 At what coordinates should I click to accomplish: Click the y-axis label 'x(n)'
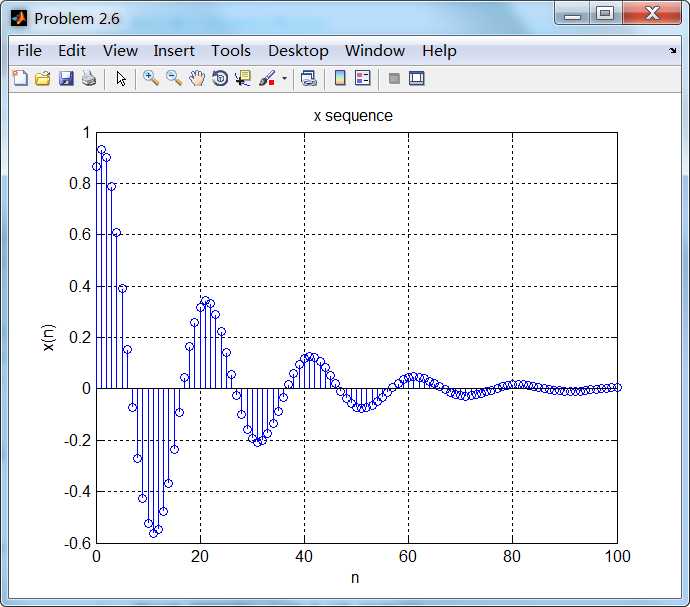(48, 338)
